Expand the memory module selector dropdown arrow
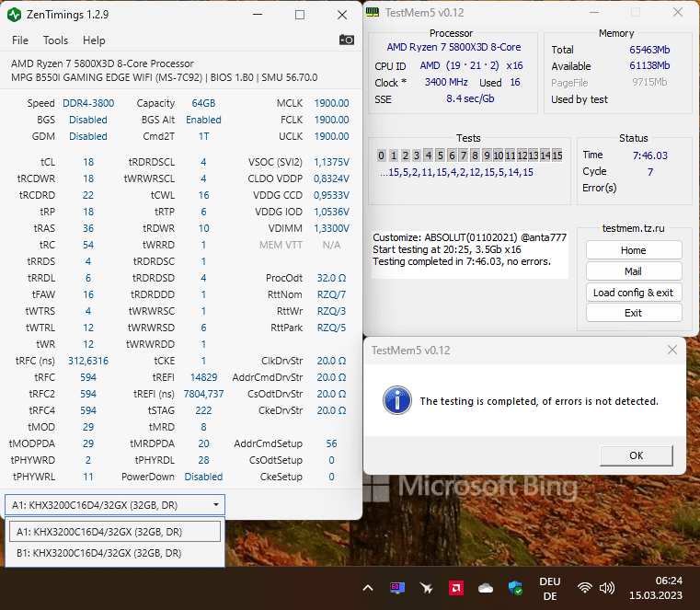The width and height of the screenshot is (700, 610). click(x=215, y=504)
